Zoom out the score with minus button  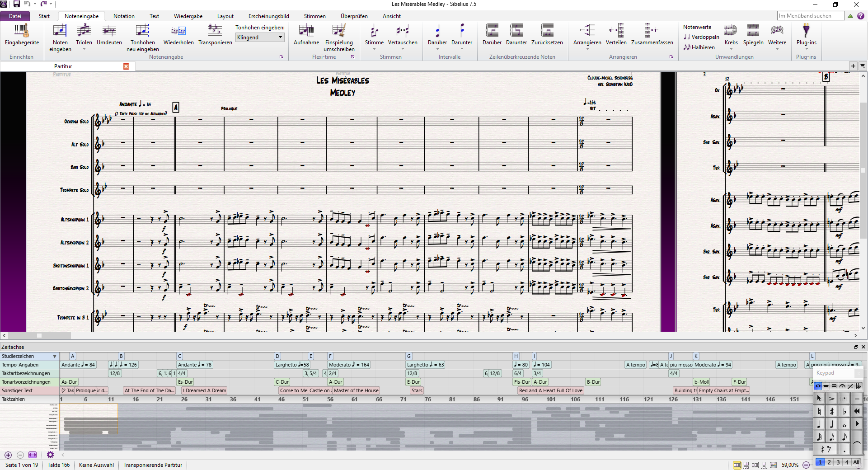click(806, 465)
